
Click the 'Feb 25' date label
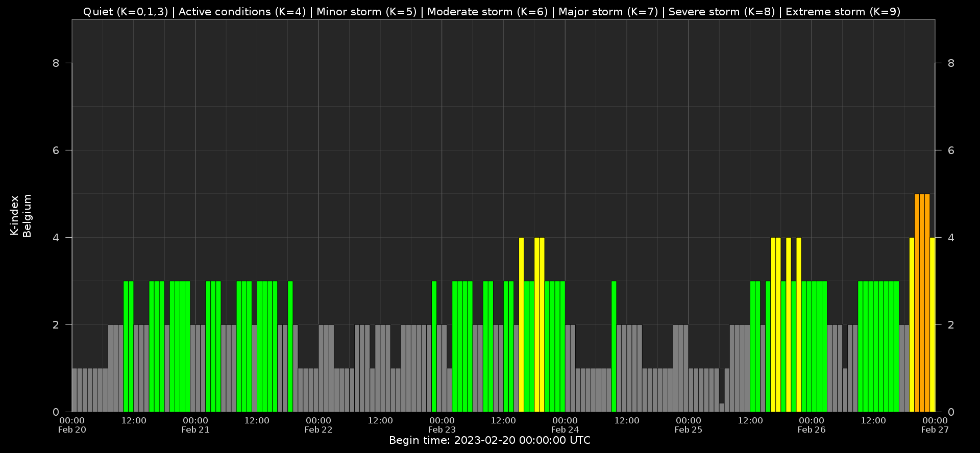[689, 430]
